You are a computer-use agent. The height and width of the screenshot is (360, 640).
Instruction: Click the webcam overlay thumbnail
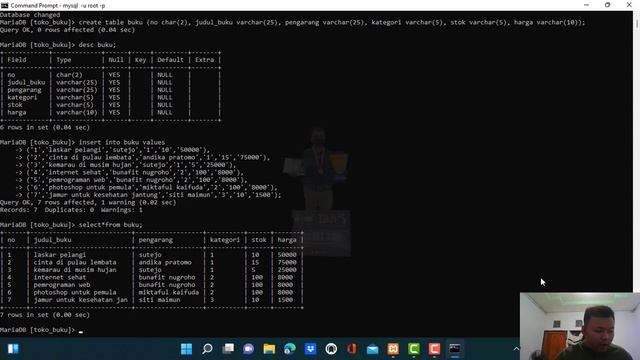point(580,326)
